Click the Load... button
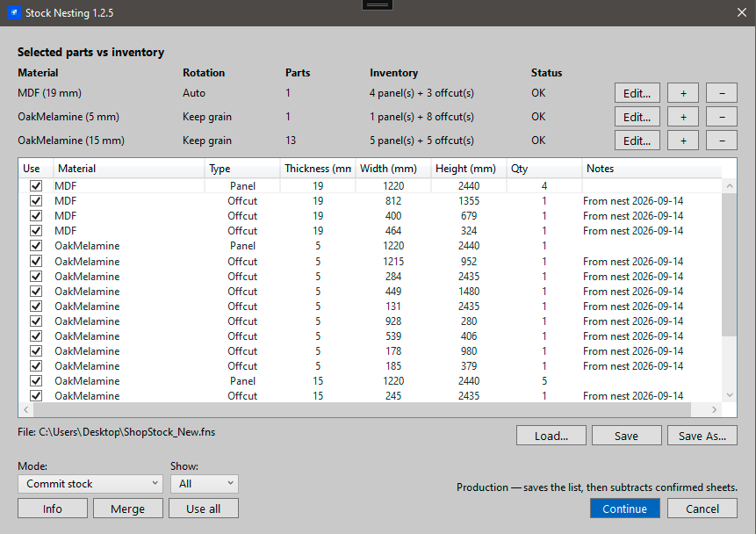This screenshot has height=534, width=756. 551,436
